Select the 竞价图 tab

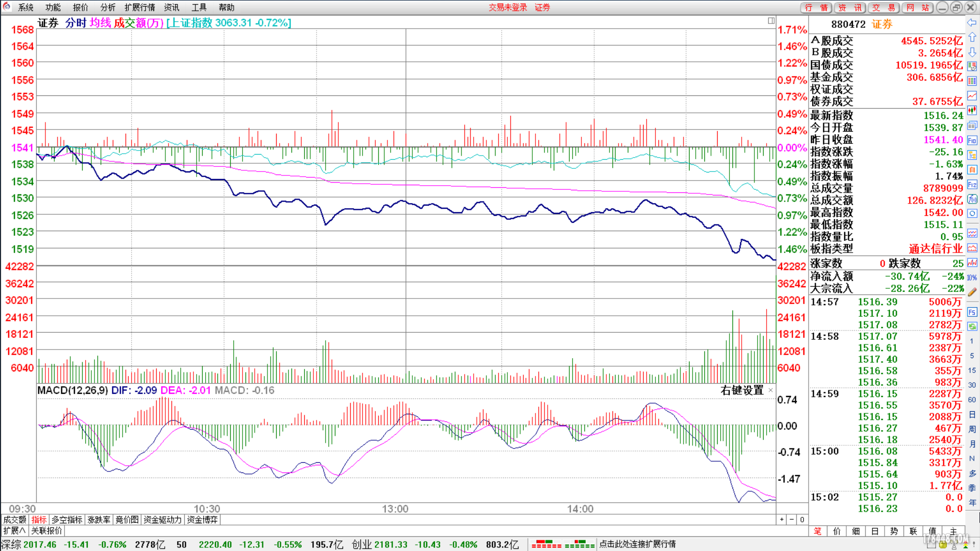tap(127, 519)
